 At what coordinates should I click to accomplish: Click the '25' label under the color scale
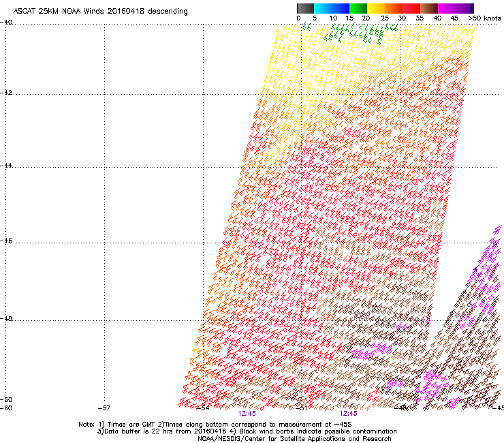click(x=384, y=18)
